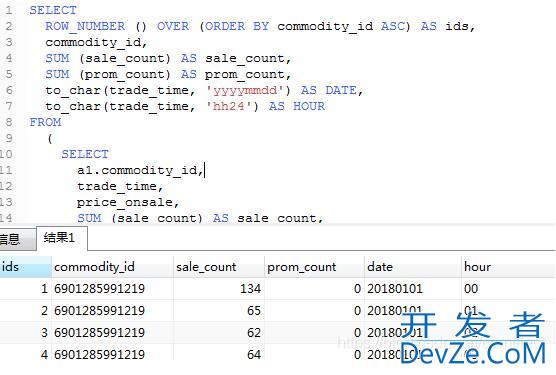Click the ROW_NUMBER keyword on line 2
556x375 pixels.
(85, 26)
